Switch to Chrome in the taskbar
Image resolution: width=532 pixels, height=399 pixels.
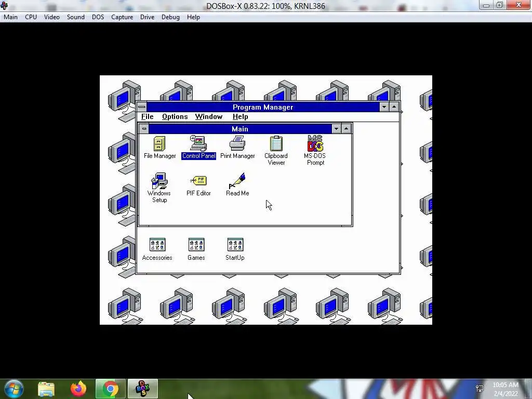(x=111, y=389)
